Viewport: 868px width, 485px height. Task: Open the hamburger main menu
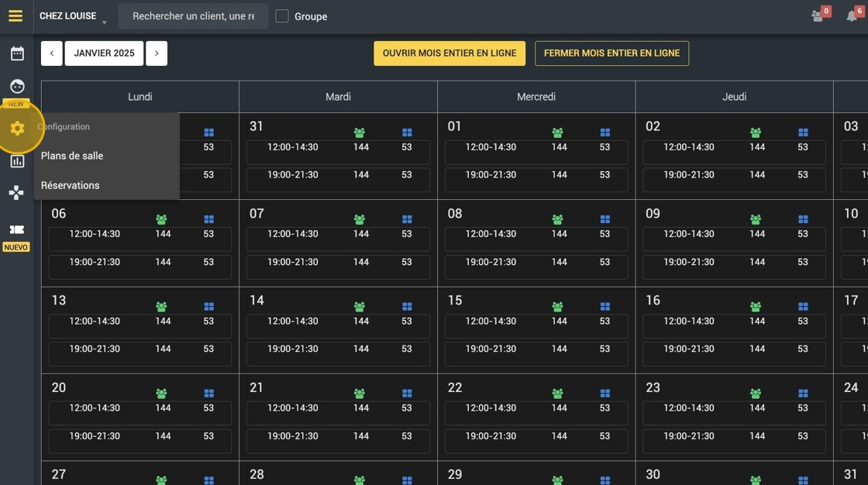click(x=15, y=16)
